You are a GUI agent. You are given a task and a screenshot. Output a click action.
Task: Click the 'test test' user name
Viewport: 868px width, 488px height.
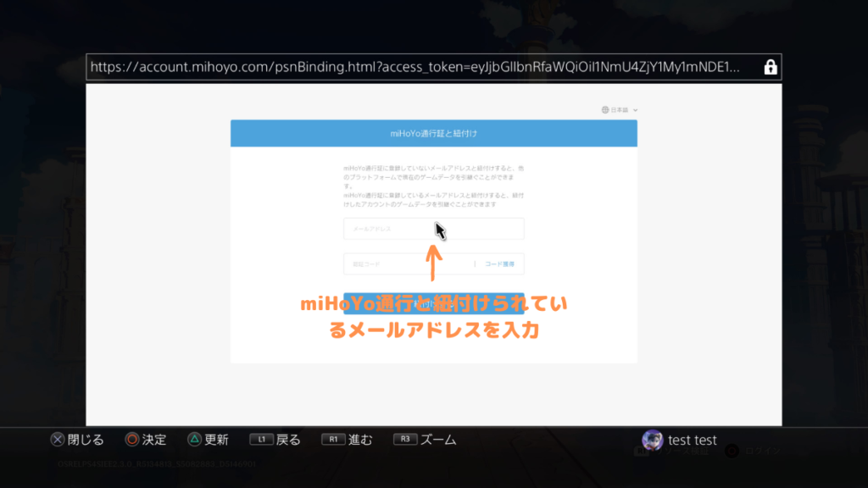(x=692, y=440)
